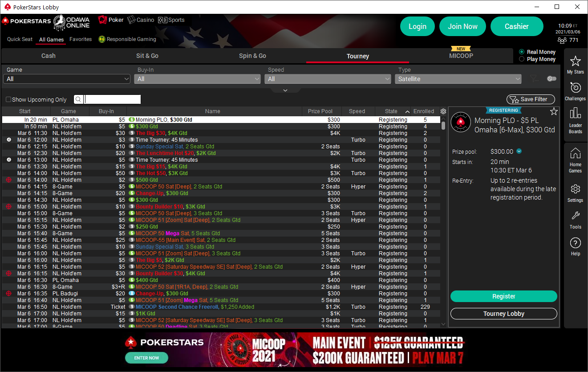Screen dimensions: 588x372
Task: Click the Save Filter button
Action: click(x=531, y=99)
